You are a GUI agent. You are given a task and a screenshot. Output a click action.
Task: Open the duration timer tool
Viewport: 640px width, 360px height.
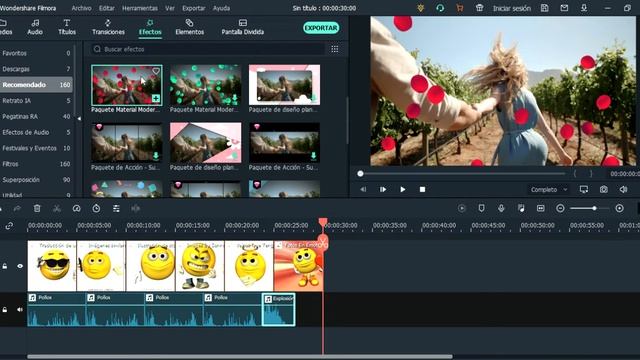96,209
